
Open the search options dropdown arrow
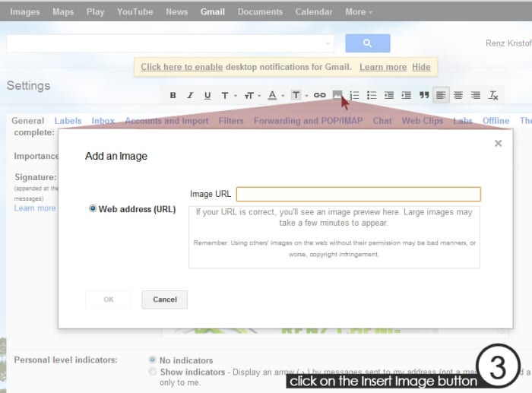tap(328, 43)
